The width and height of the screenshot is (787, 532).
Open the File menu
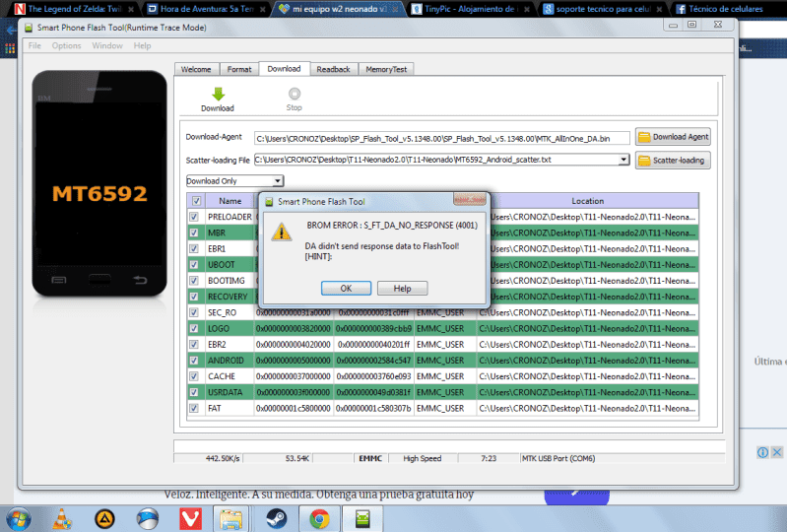pos(34,45)
